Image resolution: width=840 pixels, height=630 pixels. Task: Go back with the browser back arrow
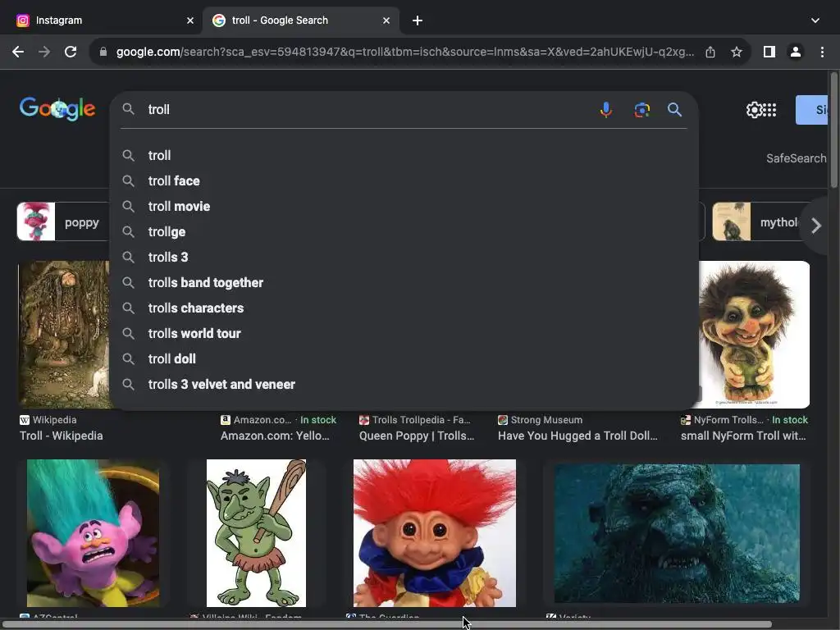(18, 52)
